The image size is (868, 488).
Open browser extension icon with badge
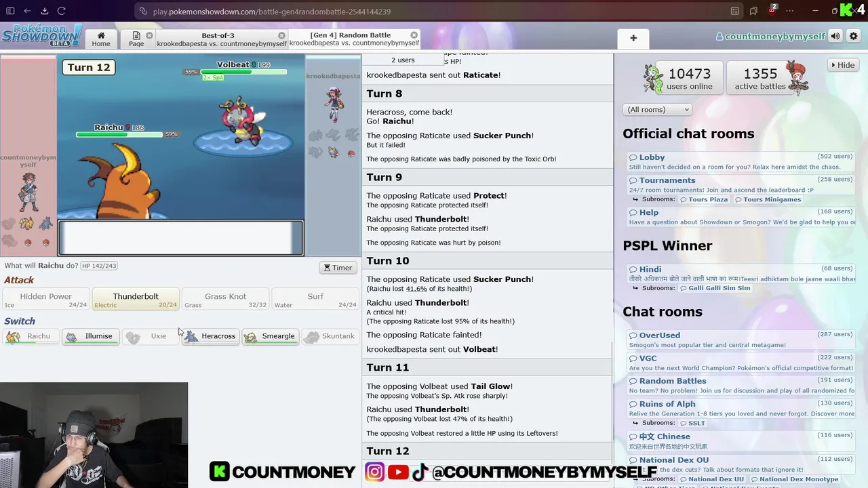(x=772, y=10)
